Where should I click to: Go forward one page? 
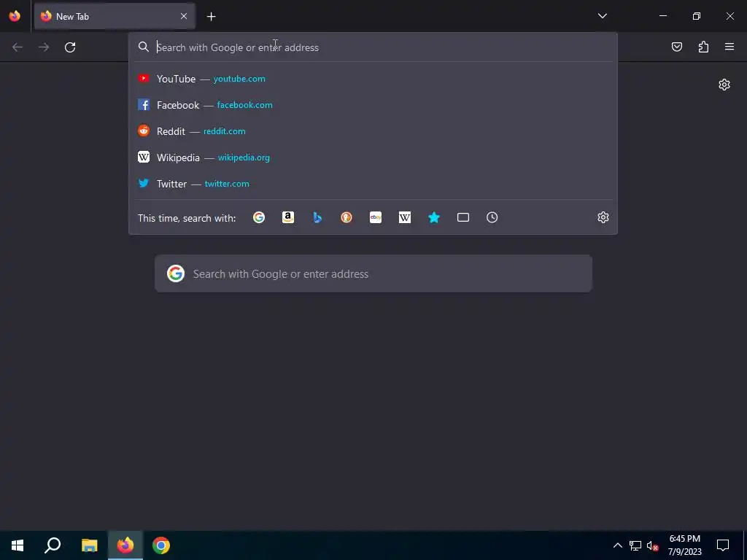pyautogui.click(x=44, y=47)
